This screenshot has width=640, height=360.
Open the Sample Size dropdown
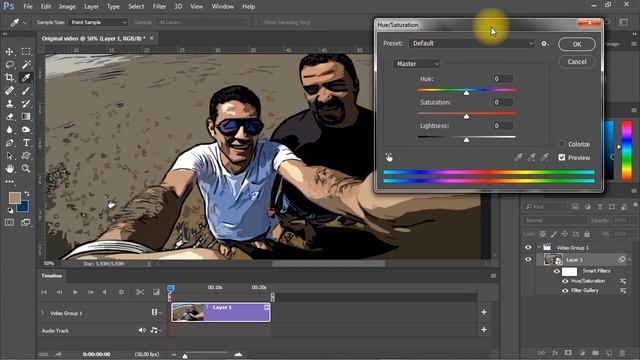[98, 22]
